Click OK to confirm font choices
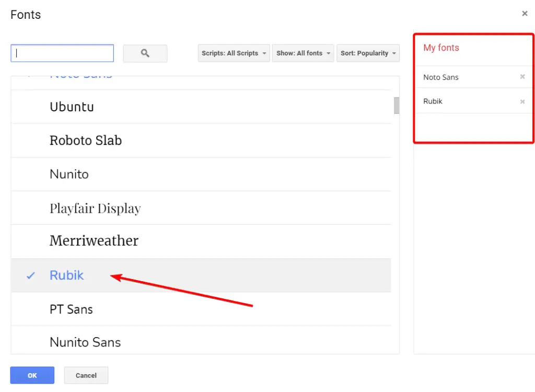The width and height of the screenshot is (535, 392). 32,375
